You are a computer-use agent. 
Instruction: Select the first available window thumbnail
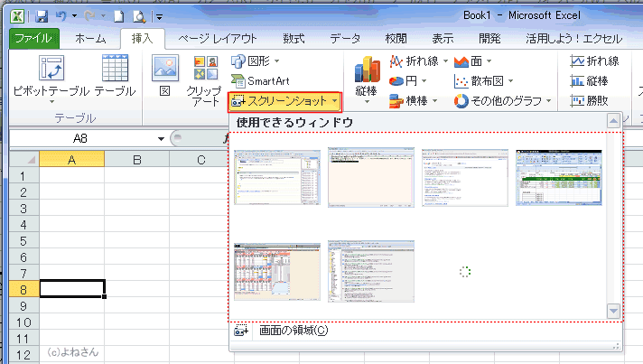276,178
